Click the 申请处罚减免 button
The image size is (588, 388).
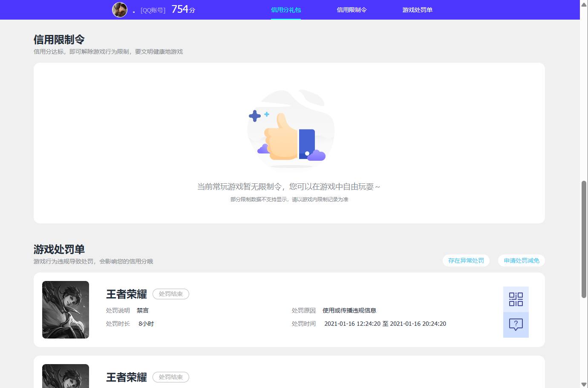[x=521, y=261]
